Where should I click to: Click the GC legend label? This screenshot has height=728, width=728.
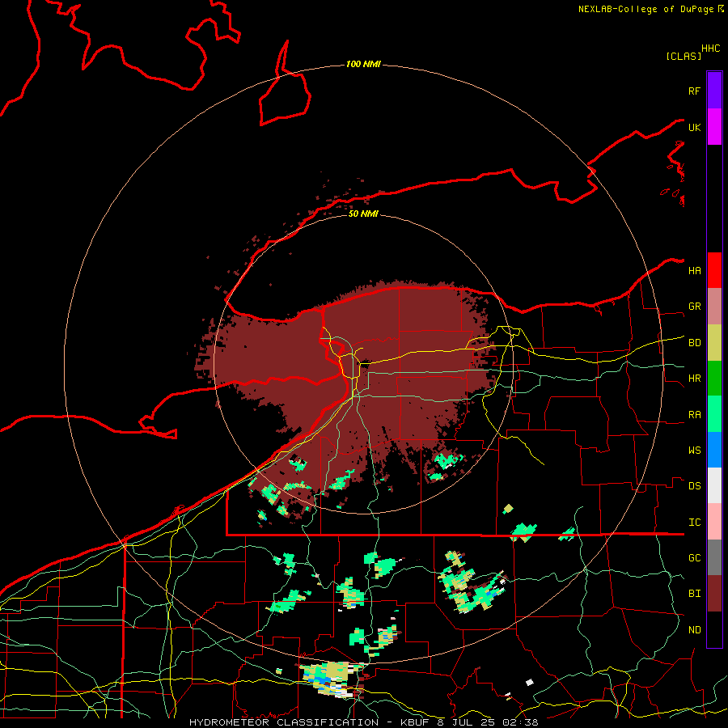point(694,558)
